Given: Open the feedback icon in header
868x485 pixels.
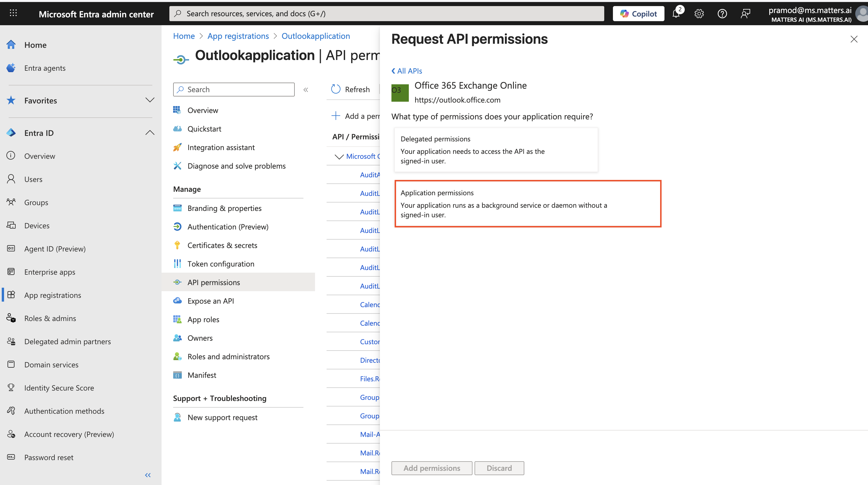Looking at the screenshot, I should coord(745,14).
